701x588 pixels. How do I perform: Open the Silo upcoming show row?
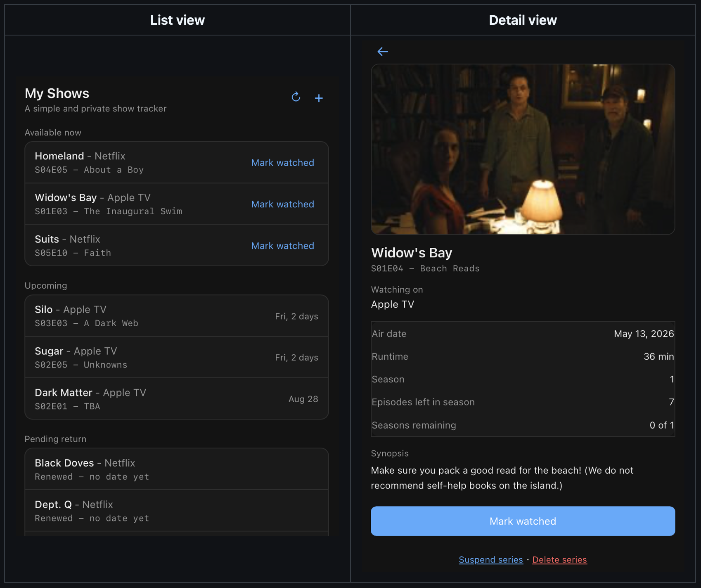point(177,316)
